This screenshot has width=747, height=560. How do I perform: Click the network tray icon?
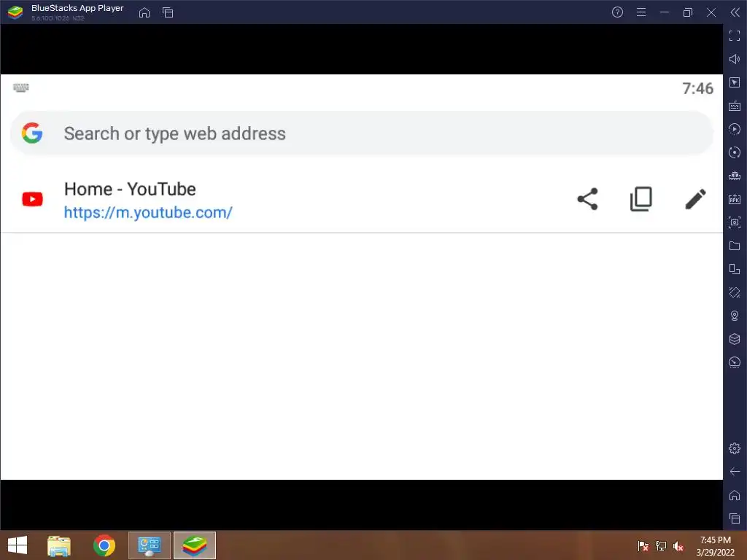pyautogui.click(x=661, y=546)
